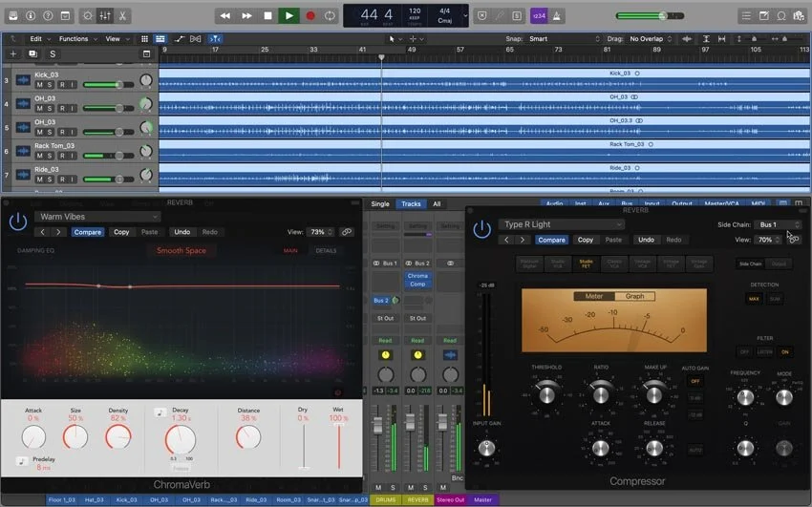Click the Rewind transport button
The height and width of the screenshot is (507, 812).
point(225,15)
